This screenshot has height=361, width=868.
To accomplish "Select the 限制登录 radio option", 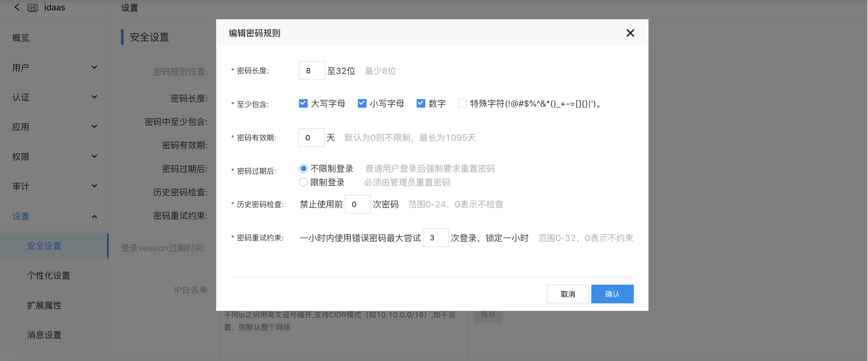I will (303, 182).
